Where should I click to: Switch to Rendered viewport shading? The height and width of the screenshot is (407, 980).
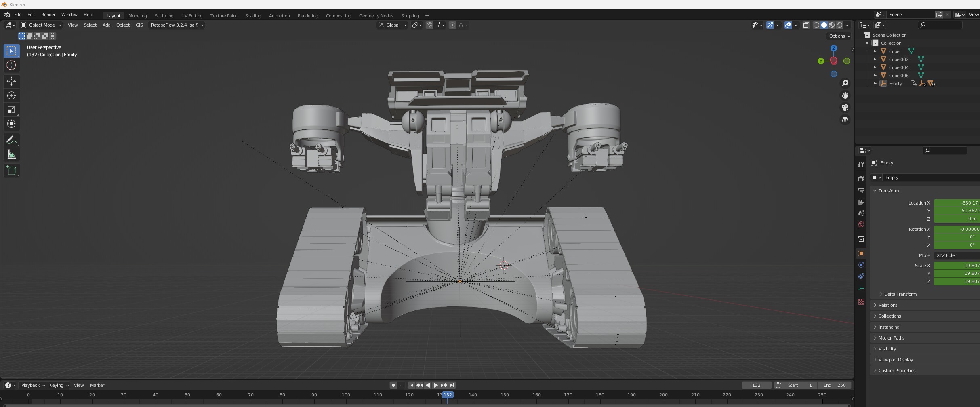pos(839,25)
